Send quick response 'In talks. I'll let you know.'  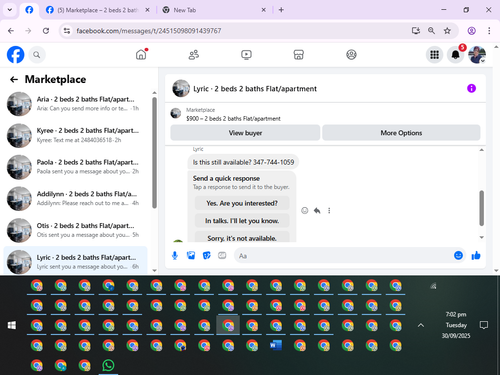pyautogui.click(x=242, y=221)
